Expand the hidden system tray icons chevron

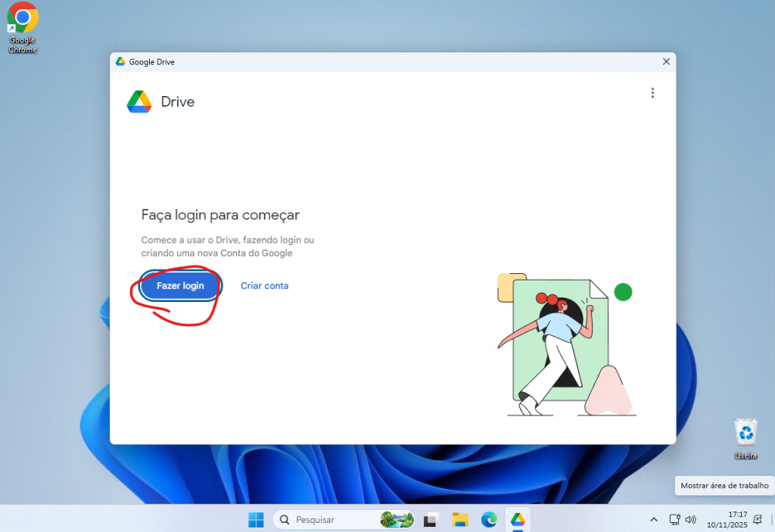click(654, 520)
